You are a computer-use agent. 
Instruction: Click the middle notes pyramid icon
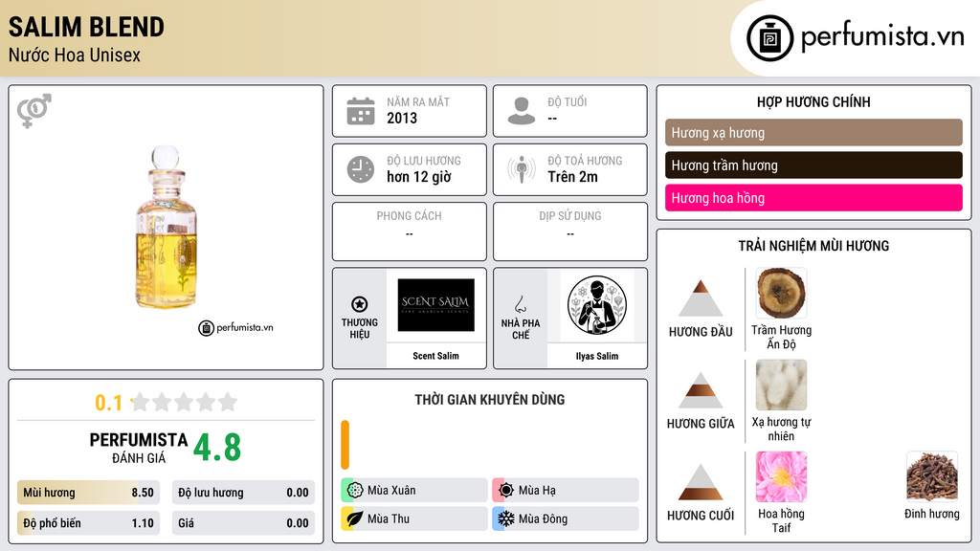pos(701,390)
